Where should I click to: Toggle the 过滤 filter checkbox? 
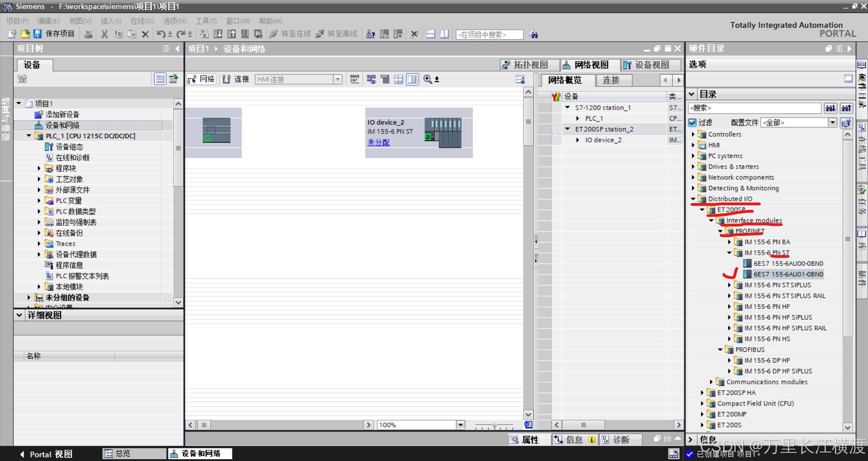pos(692,122)
